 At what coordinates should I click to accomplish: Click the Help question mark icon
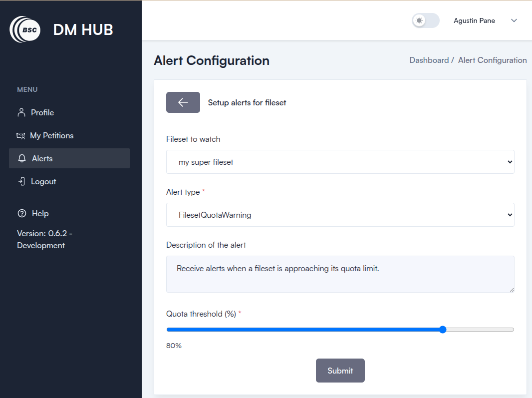click(x=22, y=214)
